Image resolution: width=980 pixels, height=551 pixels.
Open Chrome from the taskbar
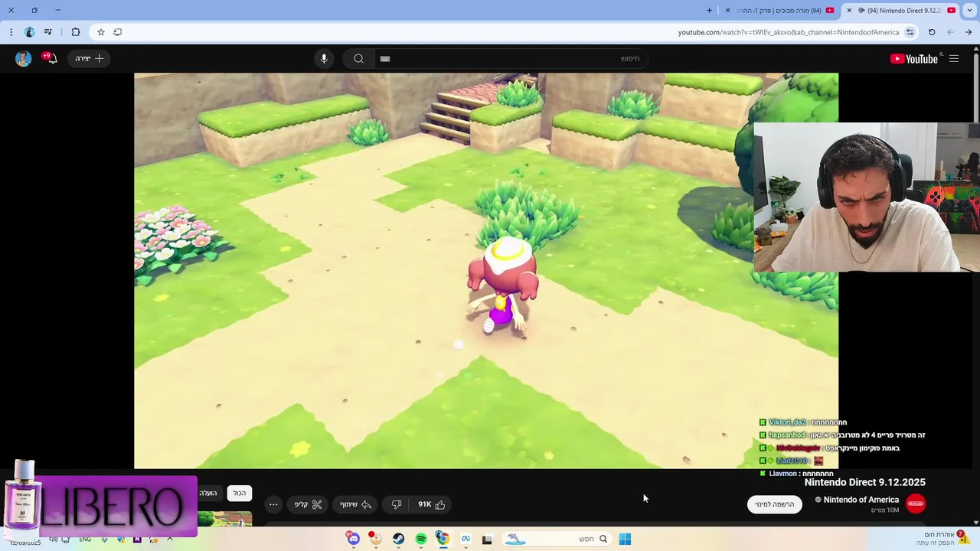coord(443,539)
